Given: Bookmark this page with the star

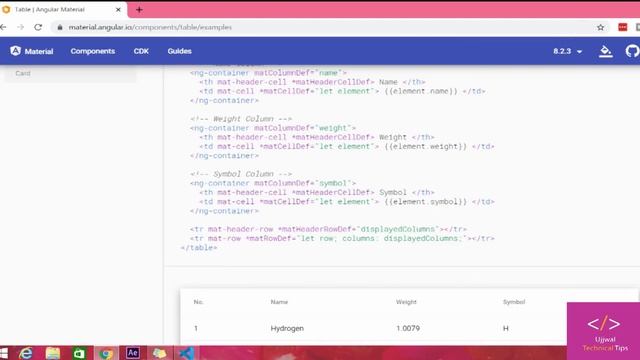Looking at the screenshot, I should pos(600,27).
